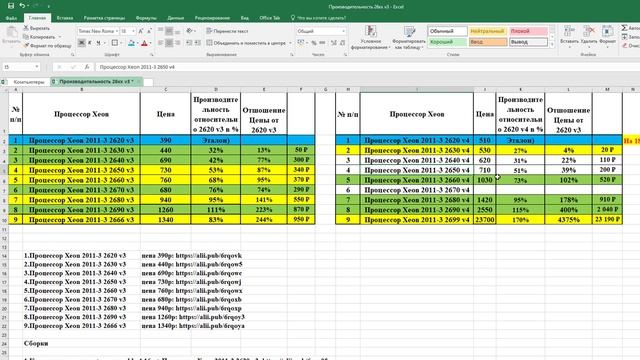Apply Обычный cell style
This screenshot has height=360, width=640.
click(x=447, y=31)
